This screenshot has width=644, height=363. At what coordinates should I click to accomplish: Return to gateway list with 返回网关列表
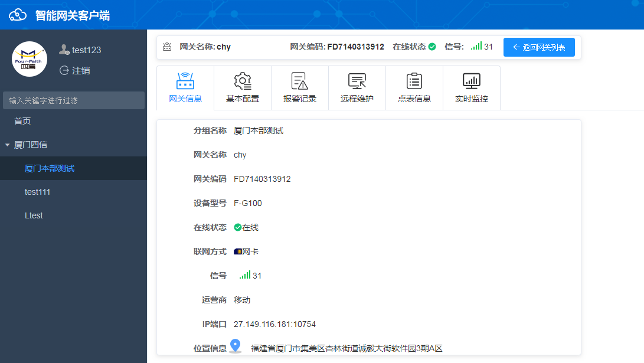pyautogui.click(x=539, y=47)
